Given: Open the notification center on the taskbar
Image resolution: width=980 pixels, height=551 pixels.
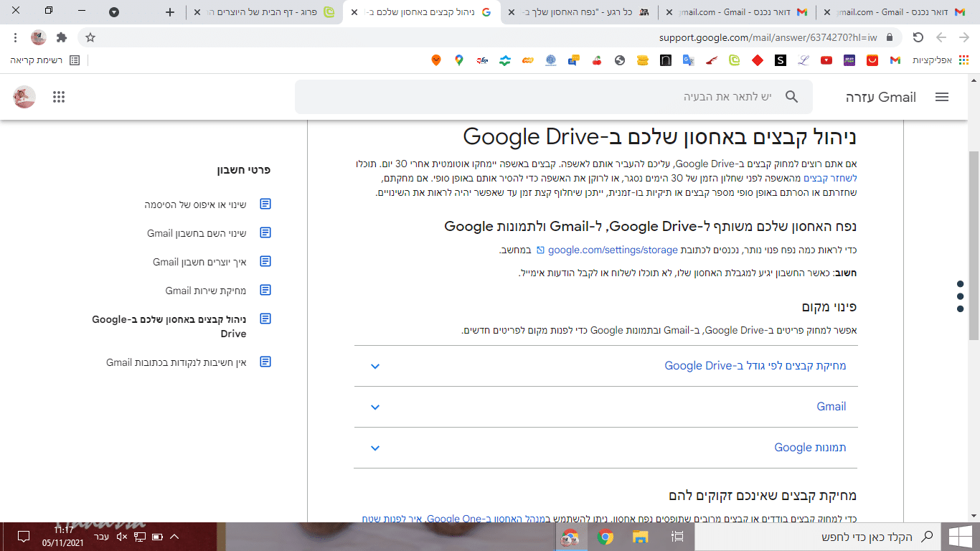Looking at the screenshot, I should (23, 536).
